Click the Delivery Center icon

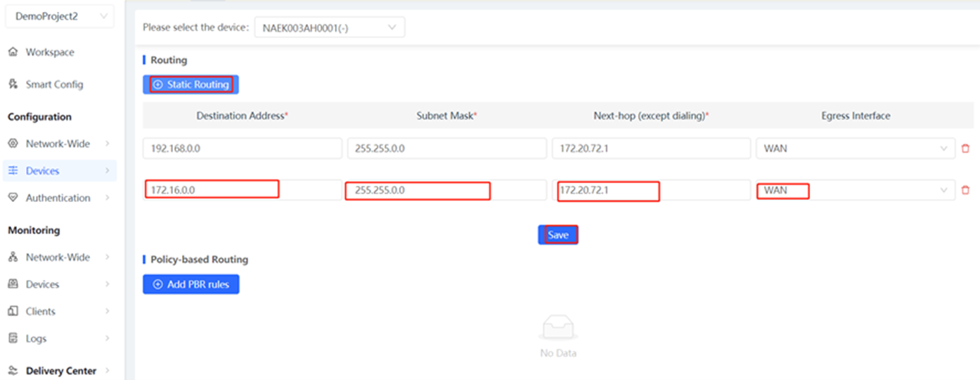(13, 371)
